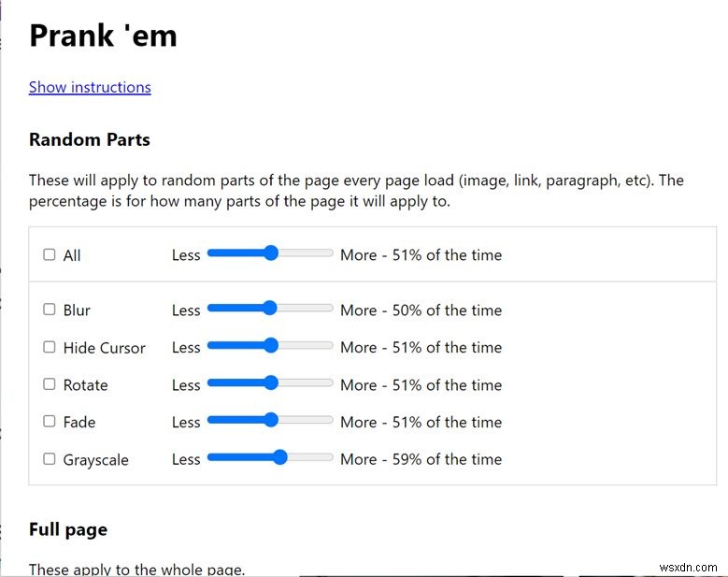
Task: Select the Grayscale checkbox
Action: click(50, 459)
